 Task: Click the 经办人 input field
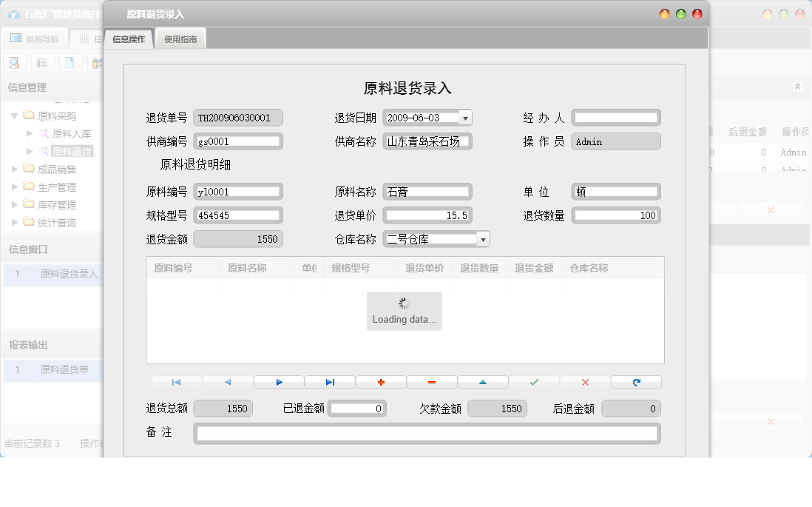615,117
